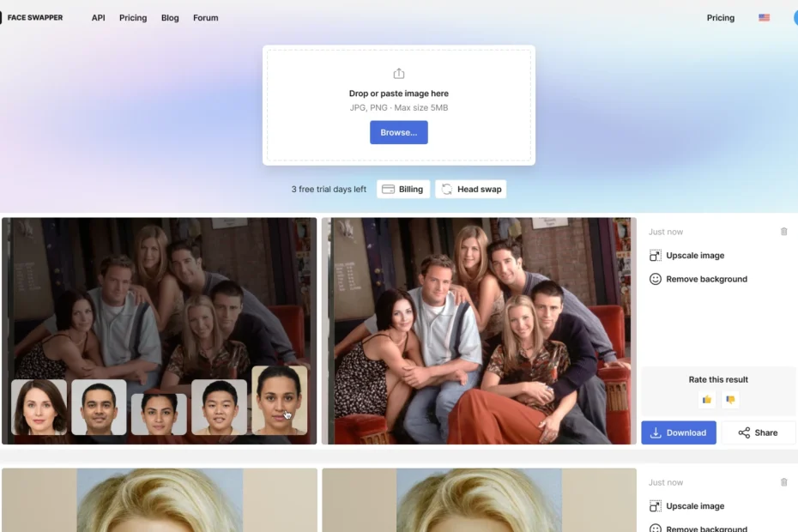
Task: Select the woman with brown hair face thumbnail
Action: pos(39,408)
